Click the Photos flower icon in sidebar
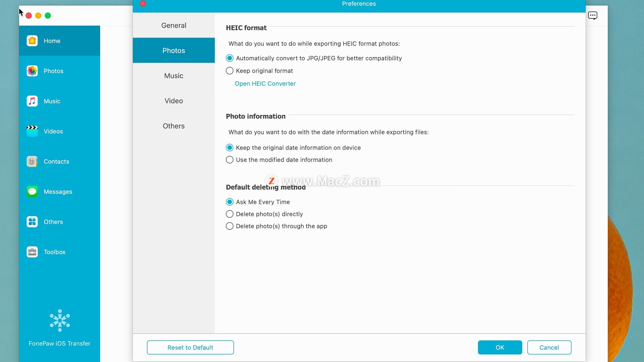 click(32, 71)
